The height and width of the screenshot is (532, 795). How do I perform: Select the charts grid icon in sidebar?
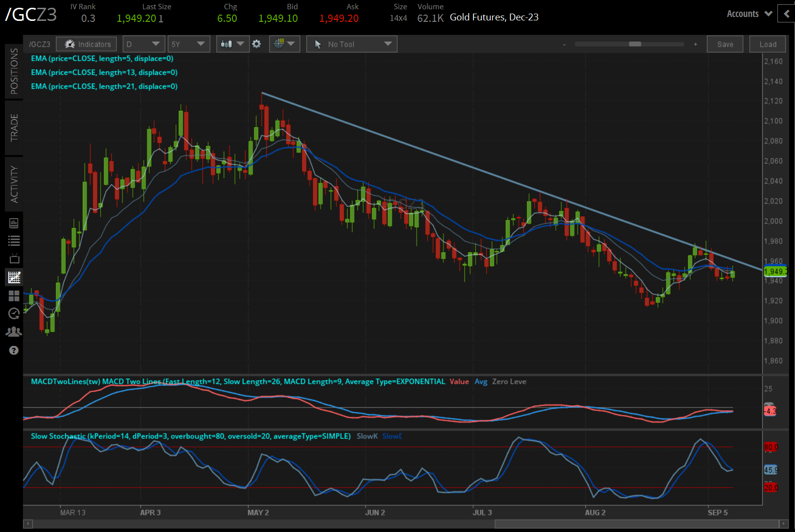coord(14,277)
